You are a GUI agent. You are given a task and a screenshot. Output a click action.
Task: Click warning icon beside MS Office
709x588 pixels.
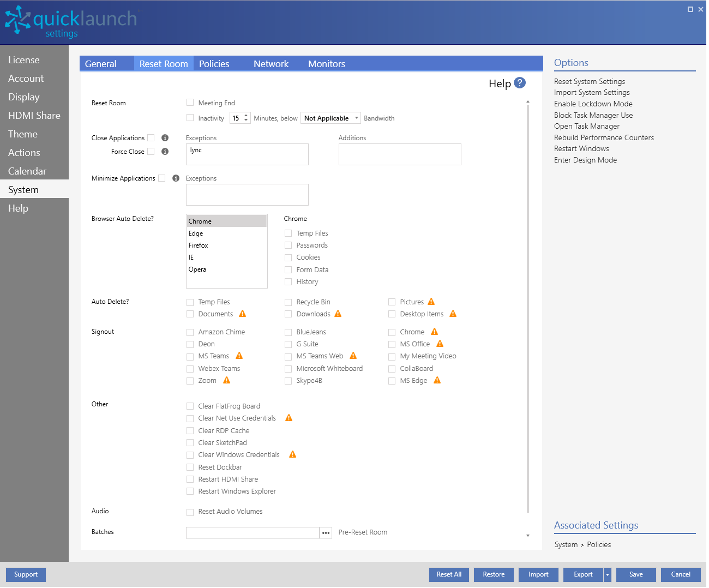pyautogui.click(x=440, y=344)
